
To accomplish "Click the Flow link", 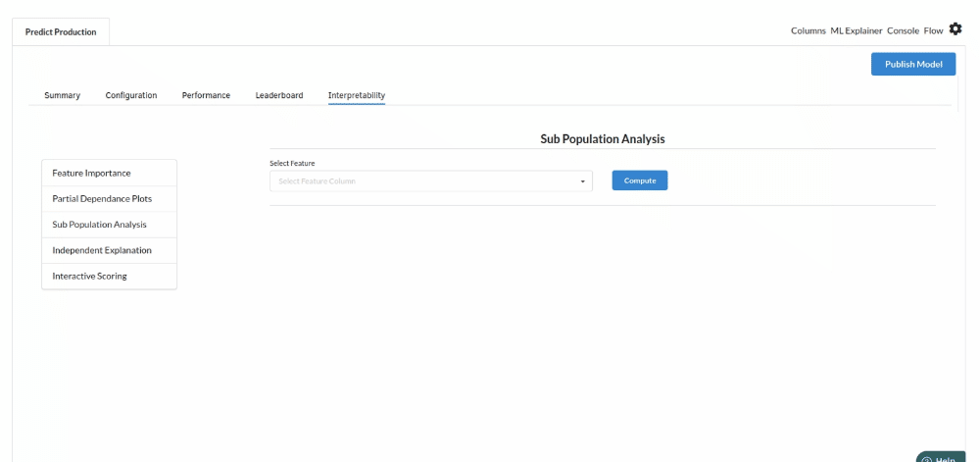I will (x=933, y=30).
